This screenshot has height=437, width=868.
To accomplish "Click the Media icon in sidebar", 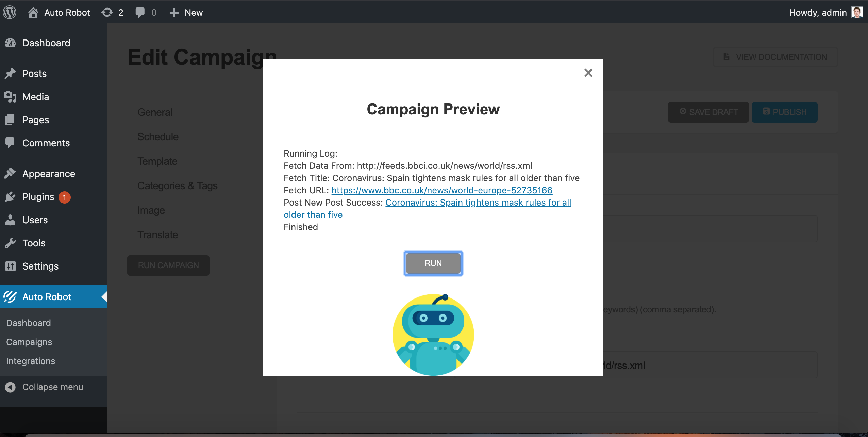I will click(10, 97).
